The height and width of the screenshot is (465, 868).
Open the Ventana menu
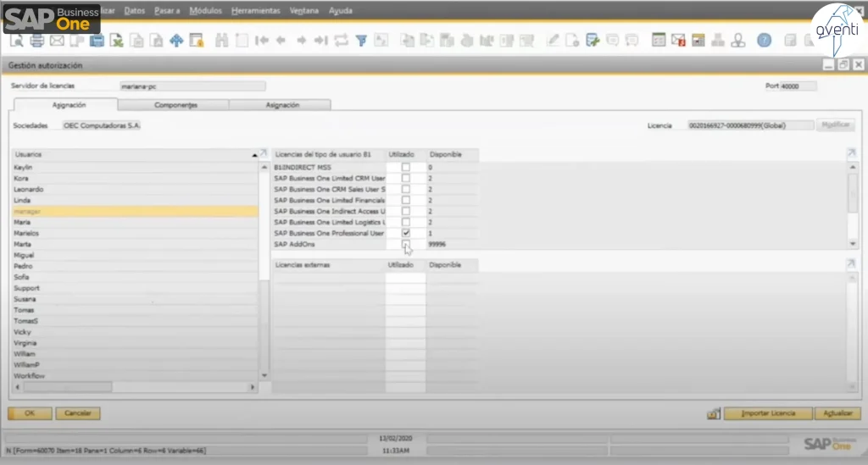click(x=304, y=10)
